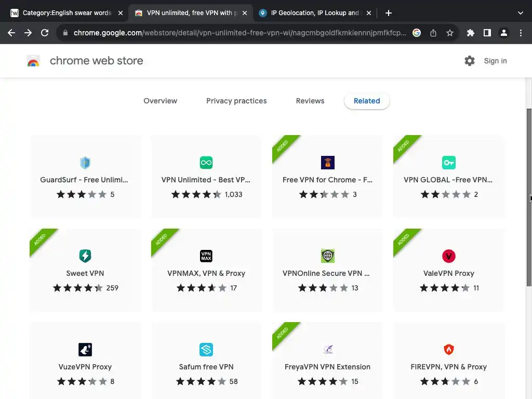The width and height of the screenshot is (532, 399).
Task: Open FIREVPN, VPN & Proxy title
Action: tap(448, 367)
